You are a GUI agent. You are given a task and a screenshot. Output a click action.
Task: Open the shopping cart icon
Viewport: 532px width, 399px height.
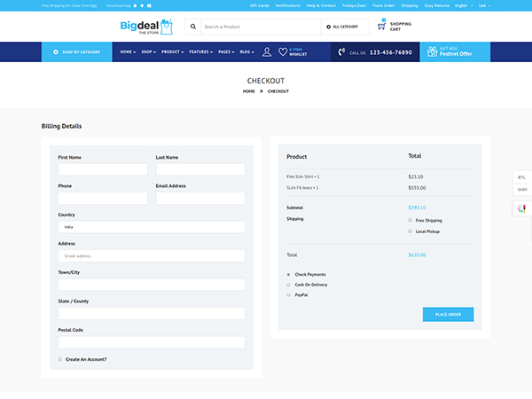point(382,26)
